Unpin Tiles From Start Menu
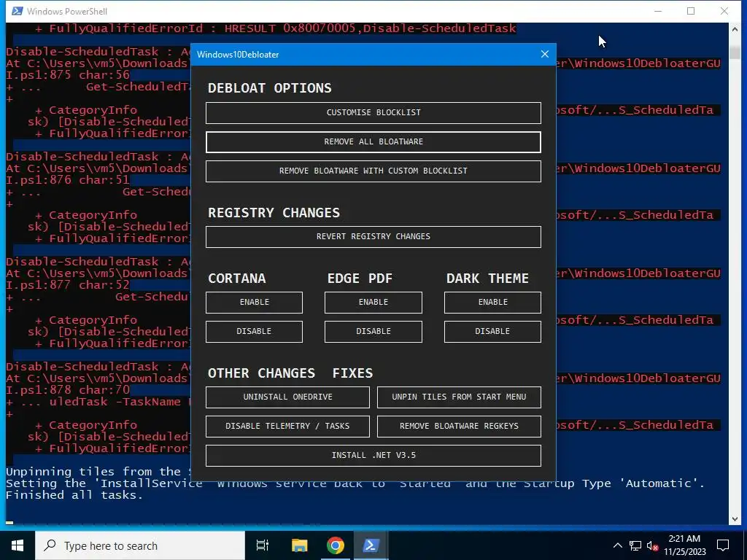Image resolution: width=747 pixels, height=560 pixels. [459, 397]
